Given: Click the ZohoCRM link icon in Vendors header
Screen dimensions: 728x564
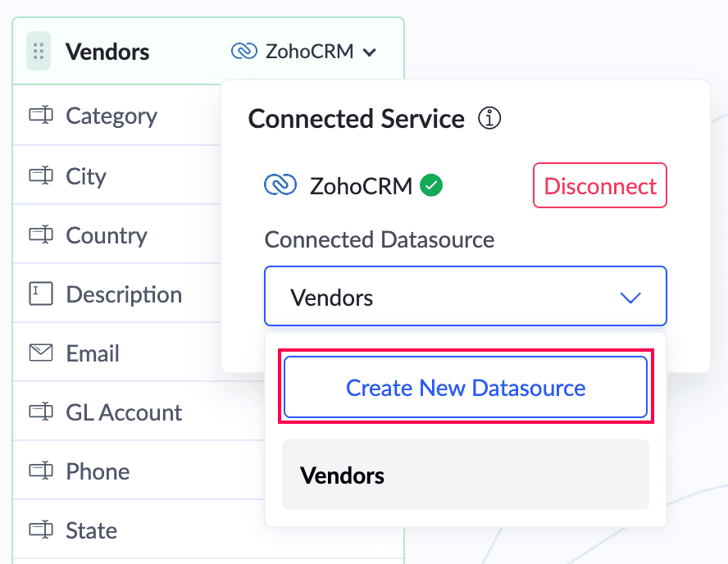Looking at the screenshot, I should tap(244, 51).
